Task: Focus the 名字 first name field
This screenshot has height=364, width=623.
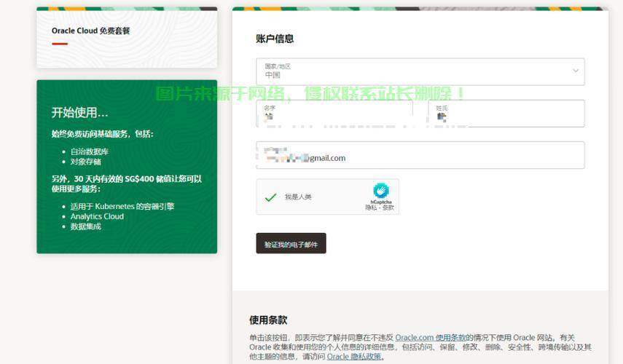Action: [334, 114]
